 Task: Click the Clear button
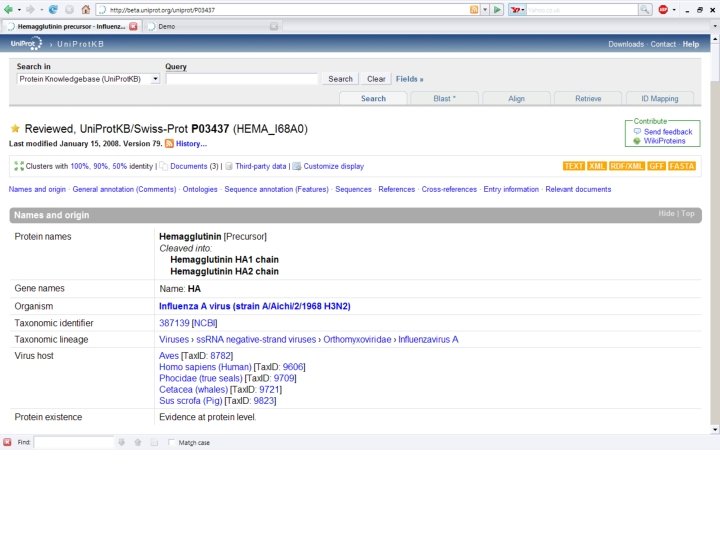click(x=376, y=79)
